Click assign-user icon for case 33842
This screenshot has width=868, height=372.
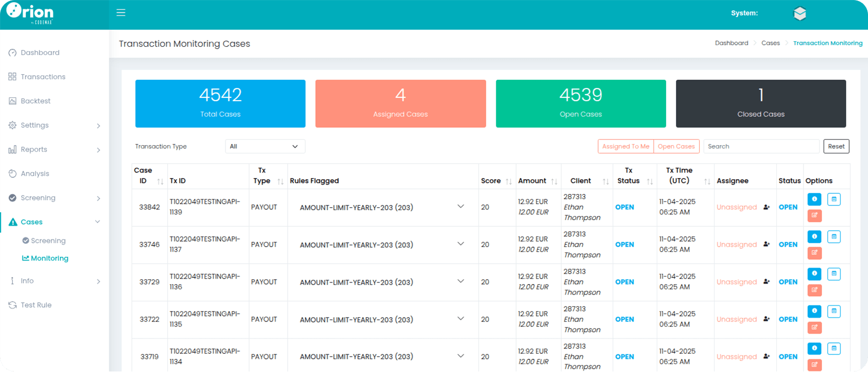pos(766,207)
